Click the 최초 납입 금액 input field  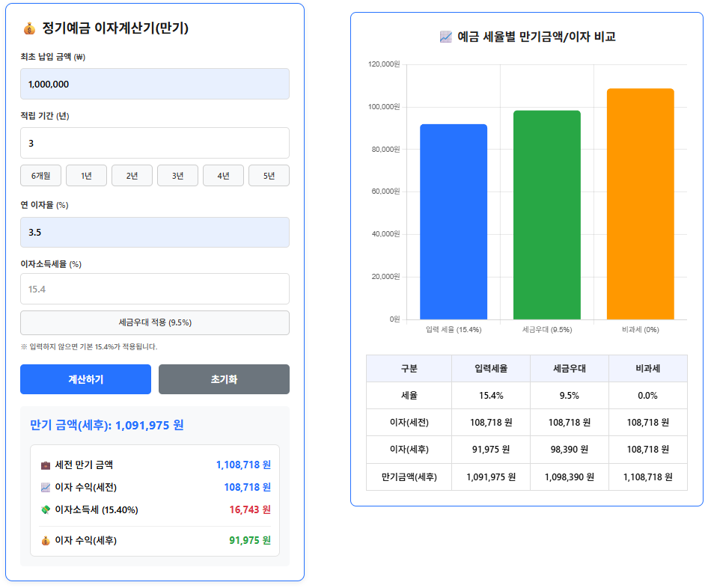(154, 84)
